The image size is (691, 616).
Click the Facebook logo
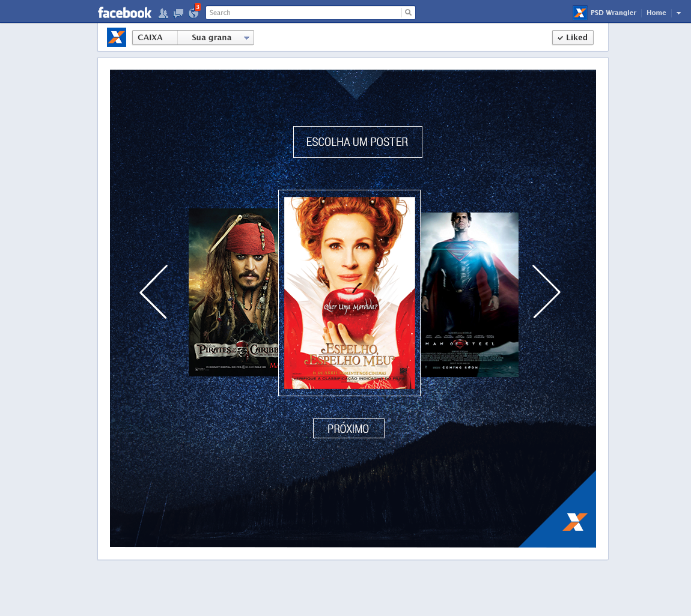[125, 13]
